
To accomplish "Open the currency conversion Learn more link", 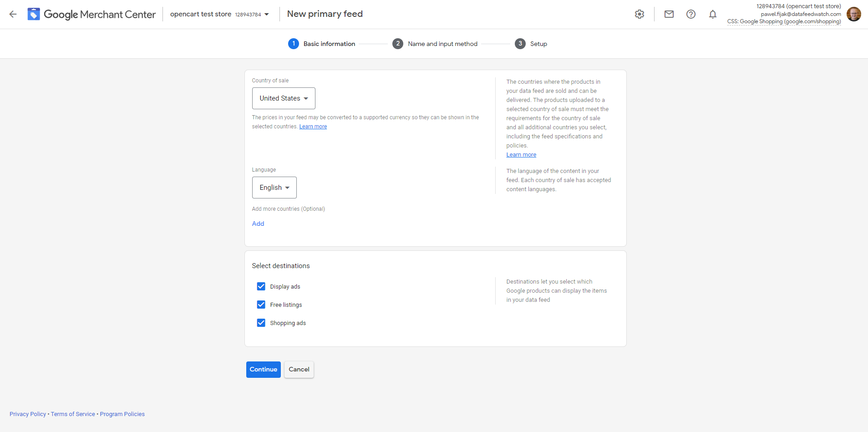I will point(313,126).
